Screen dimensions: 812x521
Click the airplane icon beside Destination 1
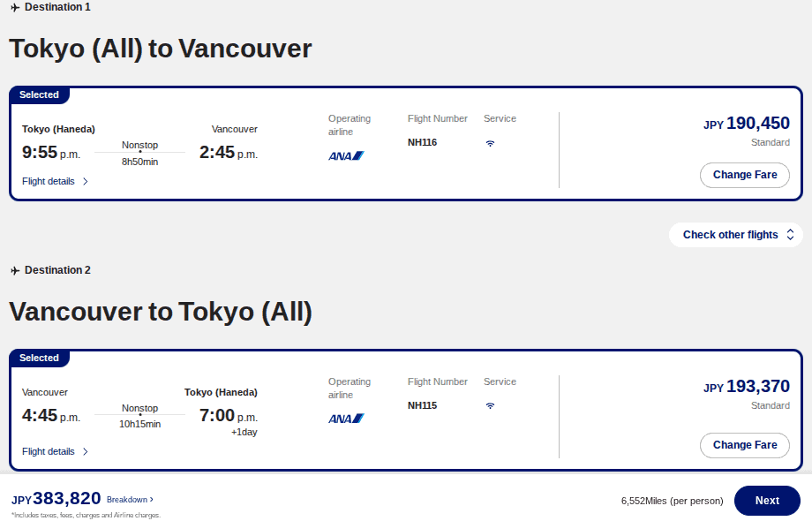click(x=13, y=7)
